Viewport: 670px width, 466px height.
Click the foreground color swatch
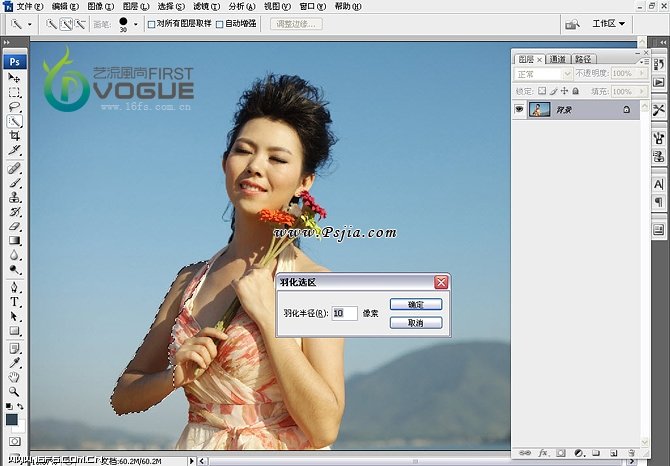point(12,420)
